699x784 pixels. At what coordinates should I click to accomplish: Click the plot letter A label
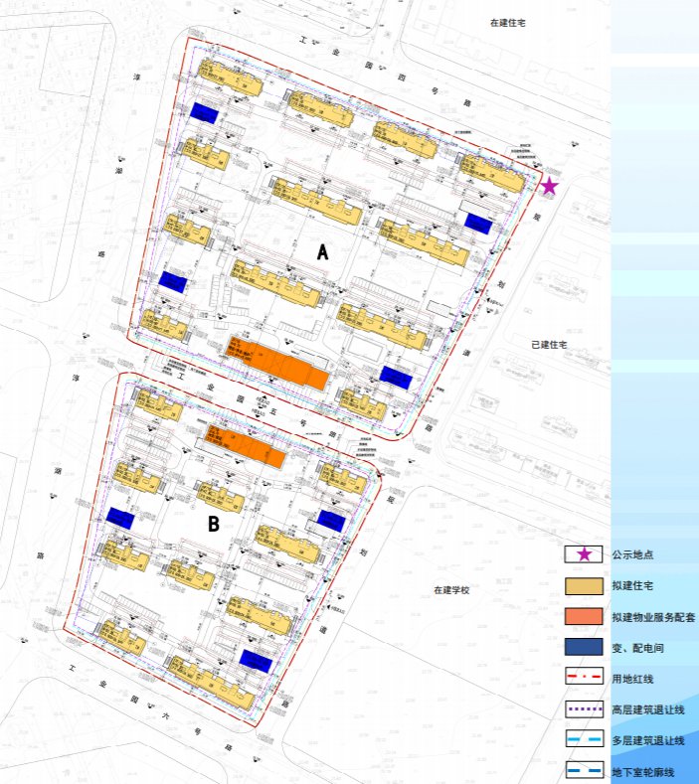pos(323,252)
